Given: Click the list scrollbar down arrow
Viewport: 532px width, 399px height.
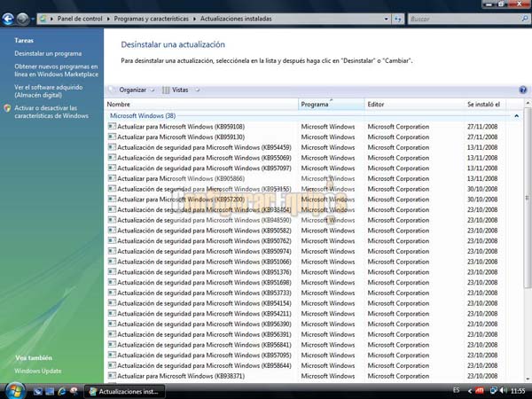Looking at the screenshot, I should 528,379.
